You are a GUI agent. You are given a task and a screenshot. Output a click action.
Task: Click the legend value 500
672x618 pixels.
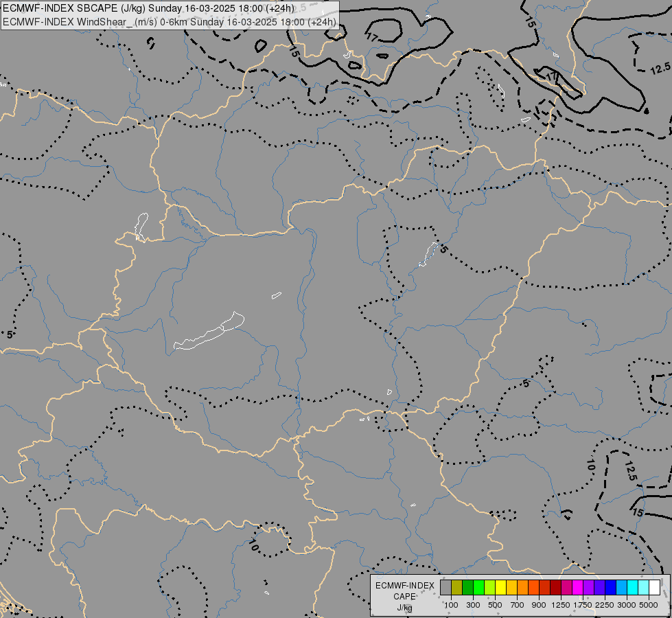495,605
